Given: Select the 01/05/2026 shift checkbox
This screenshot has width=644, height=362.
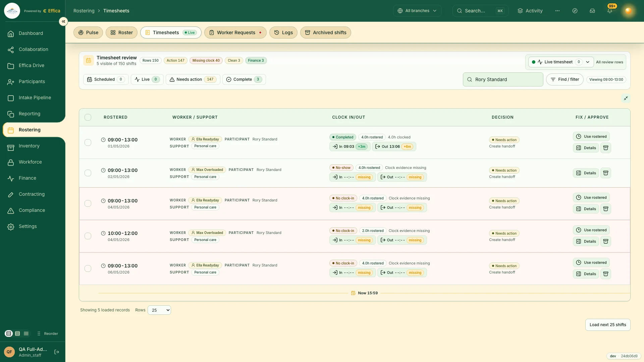Looking at the screenshot, I should point(88,142).
